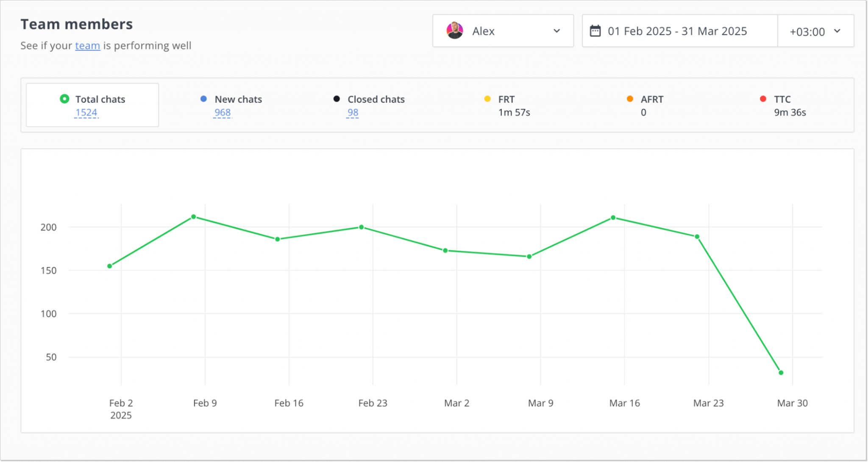Click the calendar icon in the date picker

point(596,30)
